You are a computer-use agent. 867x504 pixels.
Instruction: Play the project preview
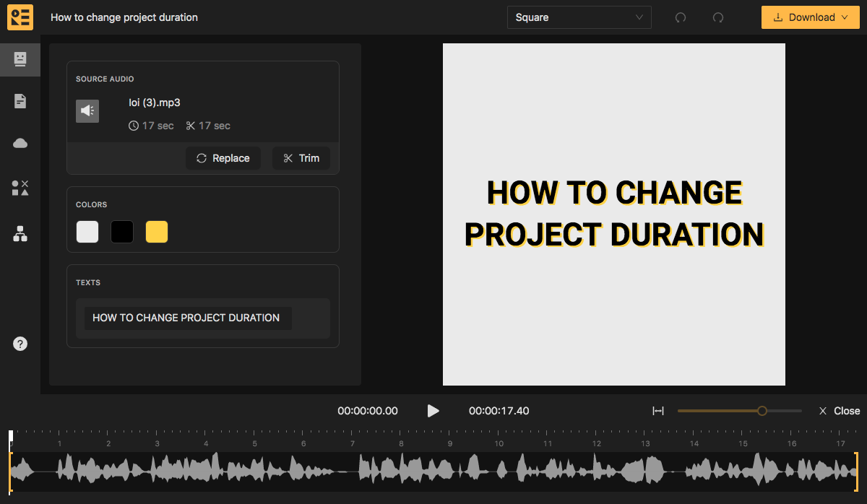433,411
